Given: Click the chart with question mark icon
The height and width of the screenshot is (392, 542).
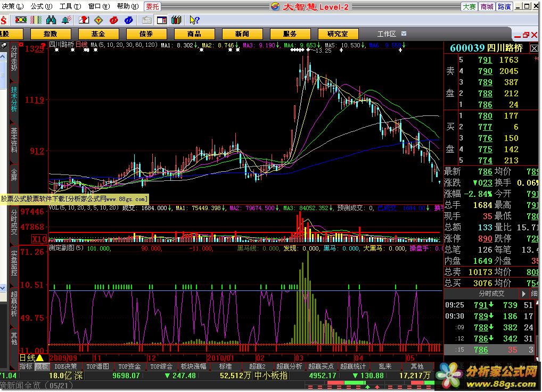Looking at the screenshot, I should (x=84, y=20).
